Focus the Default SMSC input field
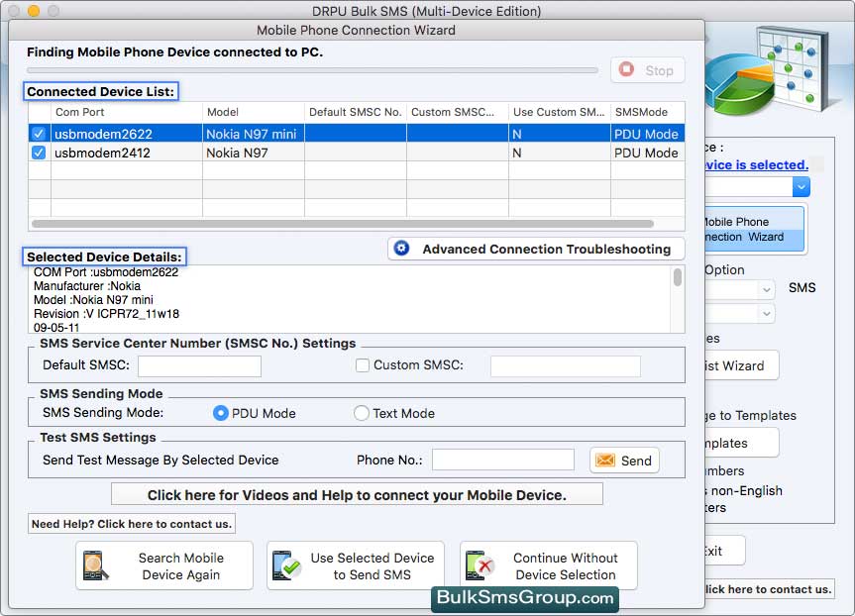This screenshot has height=616, width=855. tap(199, 365)
